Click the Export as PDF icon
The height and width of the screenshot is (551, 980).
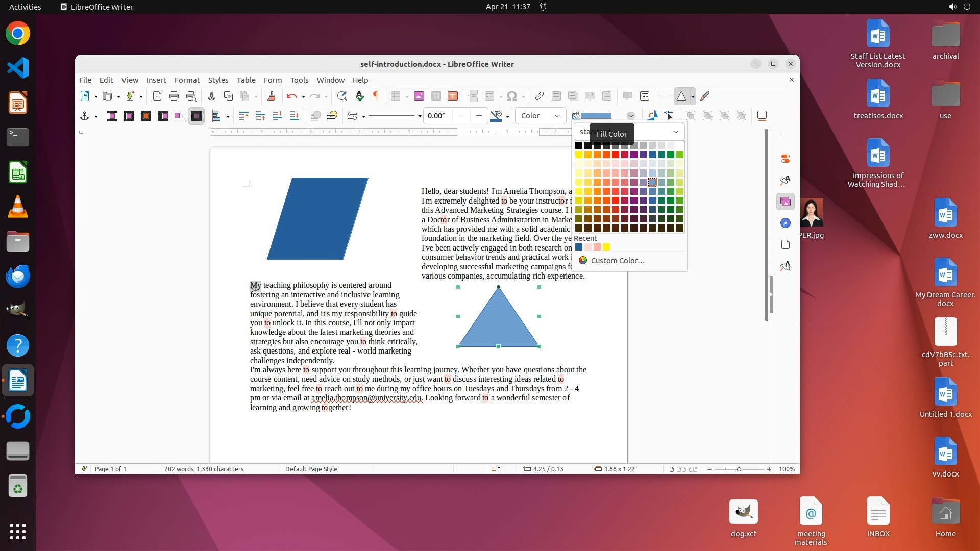pyautogui.click(x=157, y=96)
